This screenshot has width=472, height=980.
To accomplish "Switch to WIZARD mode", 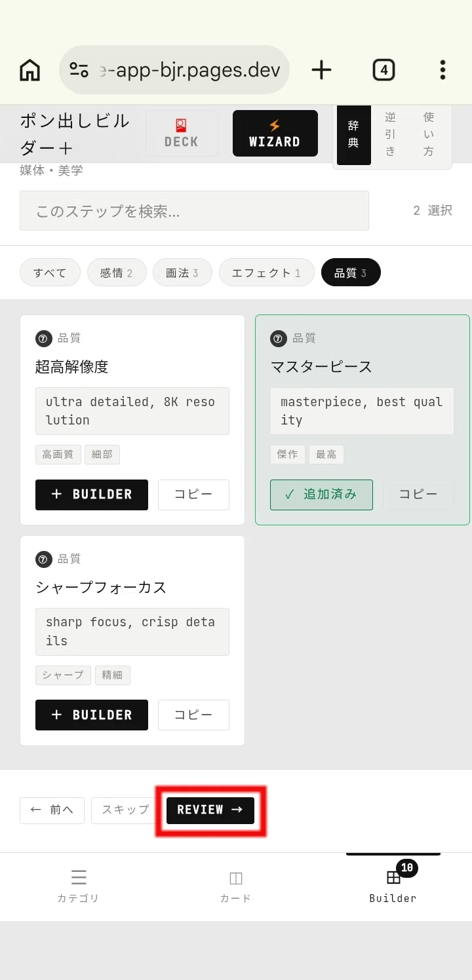I will click(275, 133).
